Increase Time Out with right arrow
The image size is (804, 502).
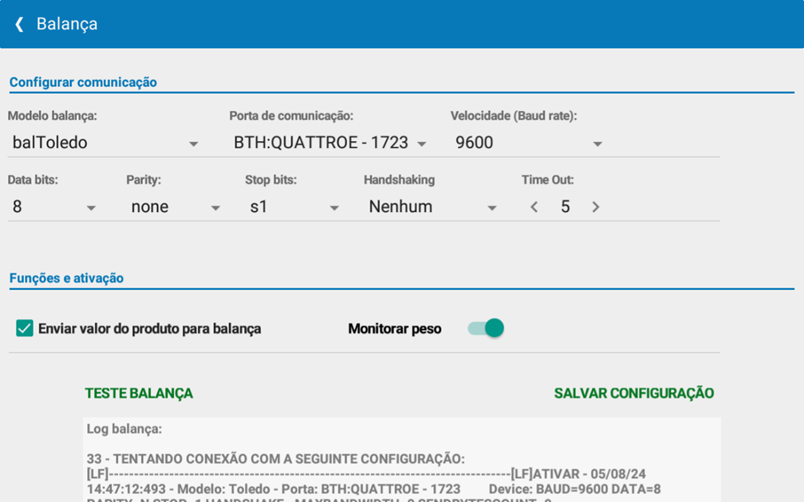(596, 207)
